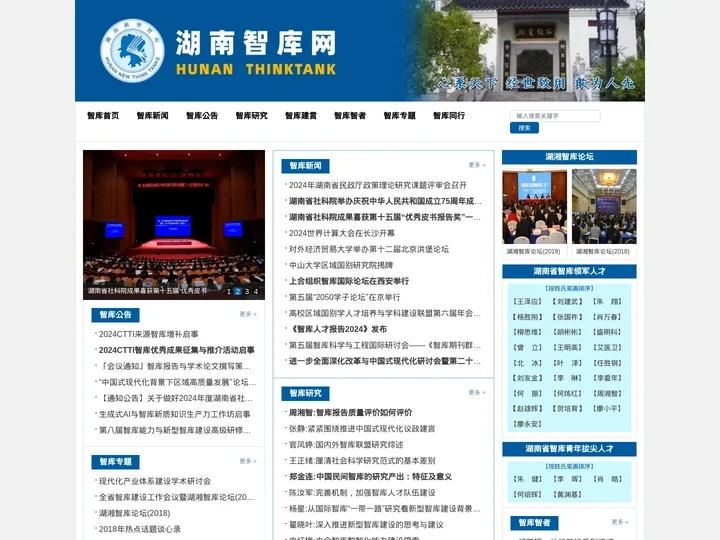Open leading talent profile 王泽应
The width and height of the screenshot is (720, 540).
point(527,302)
